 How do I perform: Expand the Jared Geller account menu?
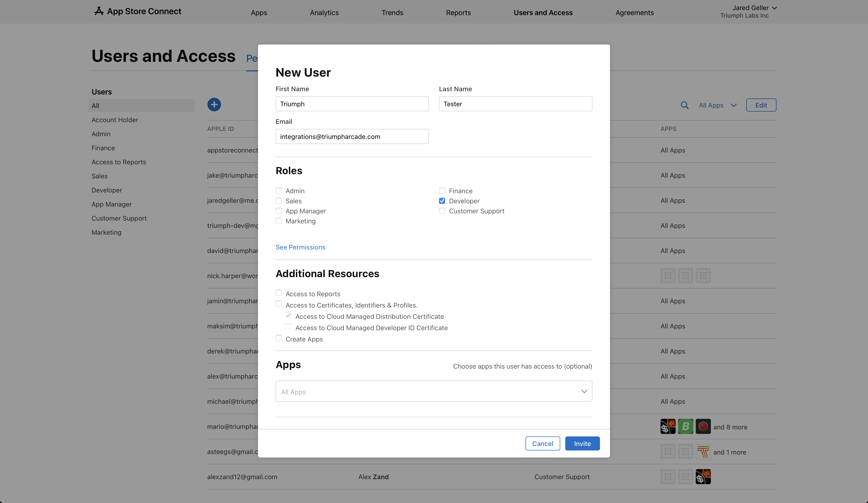pyautogui.click(x=754, y=8)
